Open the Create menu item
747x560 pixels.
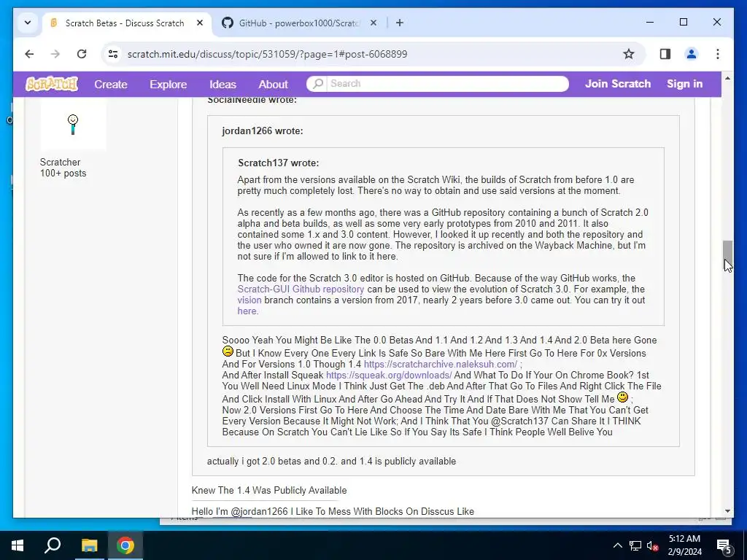pyautogui.click(x=111, y=85)
